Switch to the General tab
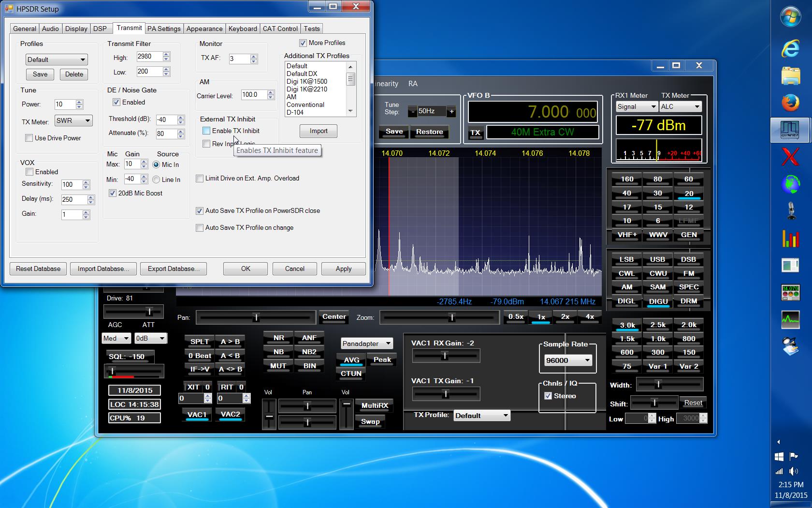The height and width of the screenshot is (508, 812). (x=25, y=29)
